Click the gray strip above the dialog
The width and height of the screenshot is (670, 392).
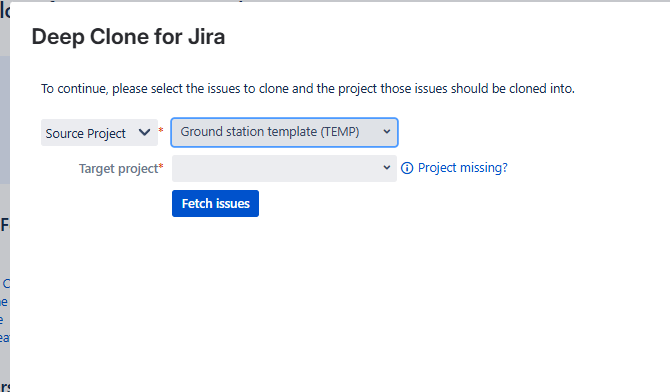[335, 1]
